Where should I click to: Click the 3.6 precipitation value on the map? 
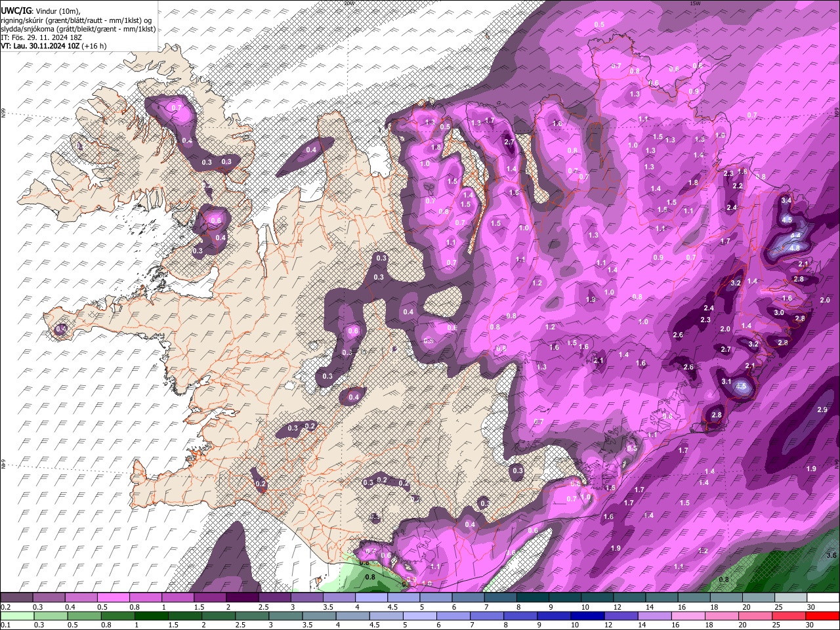tap(831, 555)
